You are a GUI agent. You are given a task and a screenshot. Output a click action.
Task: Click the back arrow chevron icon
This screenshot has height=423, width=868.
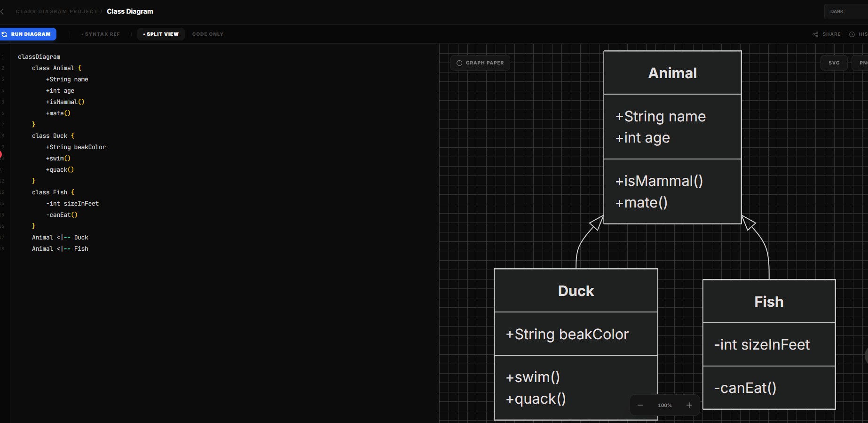coord(2,11)
